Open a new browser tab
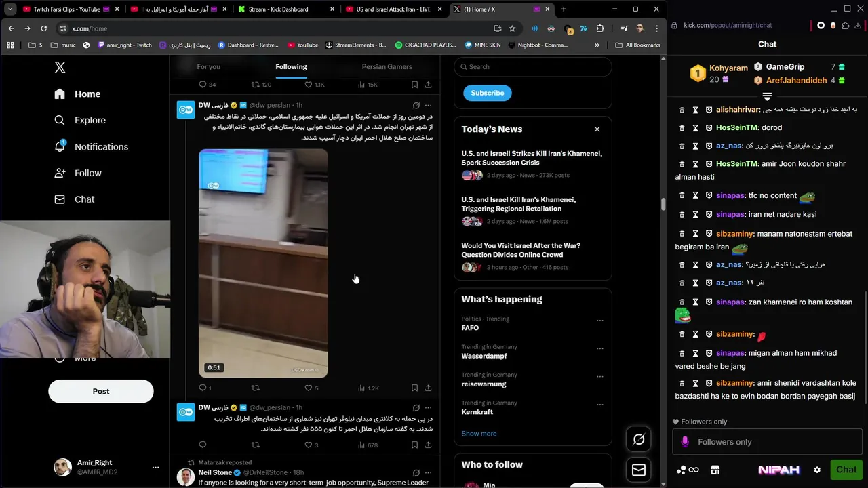This screenshot has height=488, width=868. 563,9
